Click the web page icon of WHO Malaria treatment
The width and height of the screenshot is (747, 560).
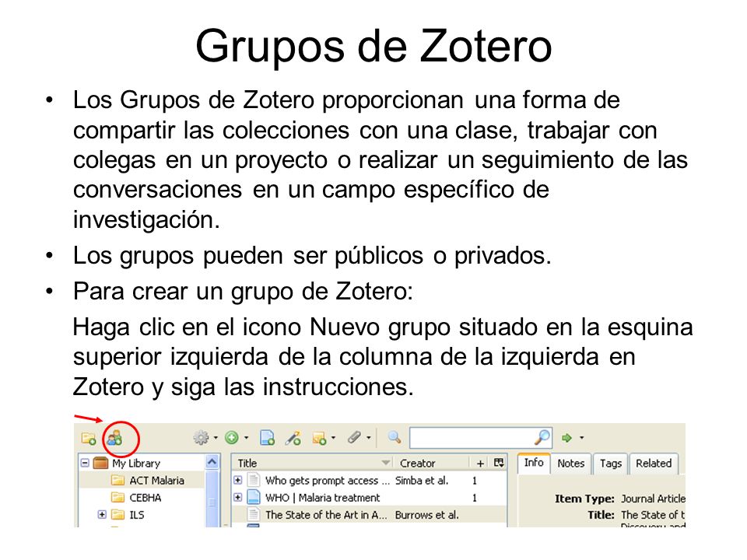point(254,497)
